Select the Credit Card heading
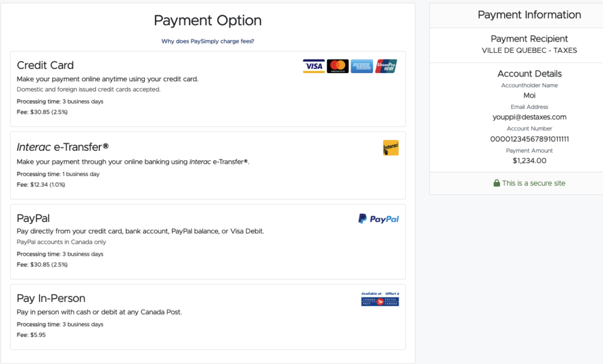Screen dimensions: 603x364 click(45, 65)
